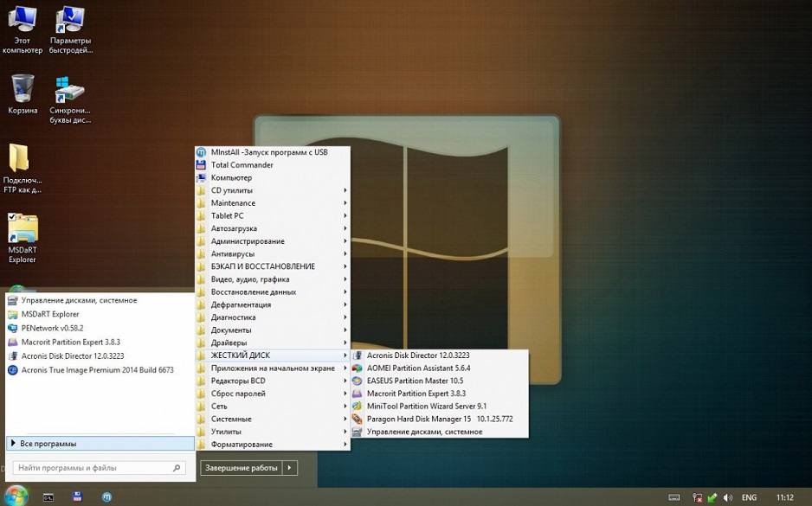Open the Утилиты submenu
This screenshot has height=506, width=812.
(x=273, y=432)
